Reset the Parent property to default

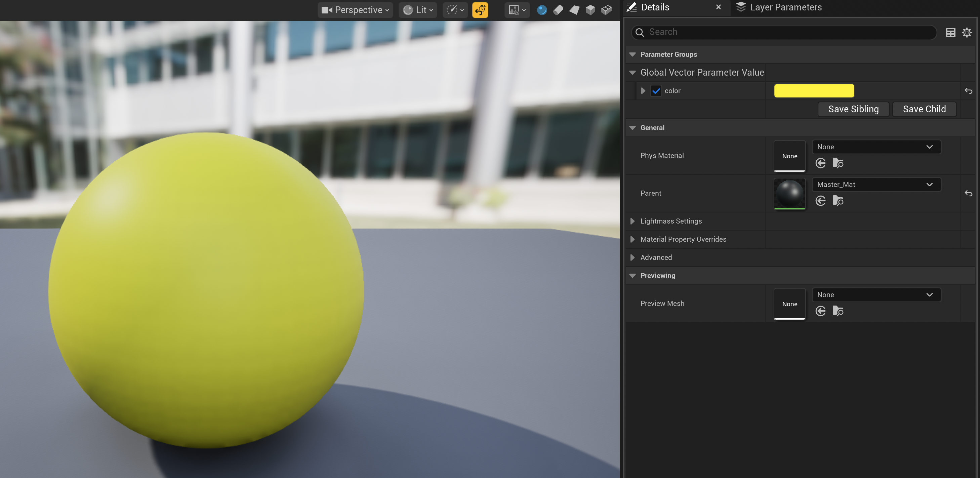(968, 193)
